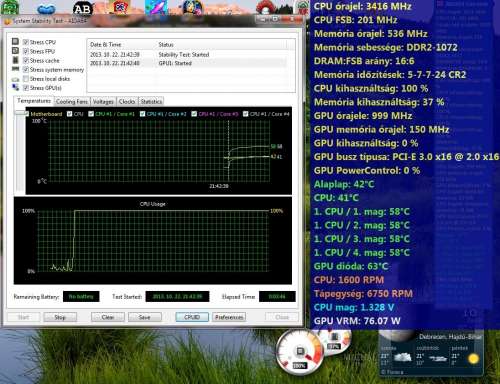Toggle the CPU #1 / Core #4 graph checkbox
The height and width of the screenshot is (384, 500).
click(x=245, y=114)
